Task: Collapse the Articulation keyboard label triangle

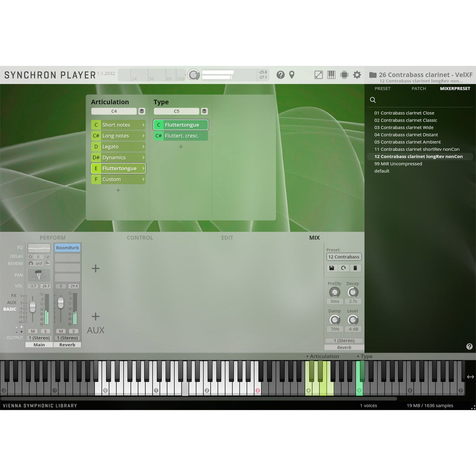Action: 307,356
